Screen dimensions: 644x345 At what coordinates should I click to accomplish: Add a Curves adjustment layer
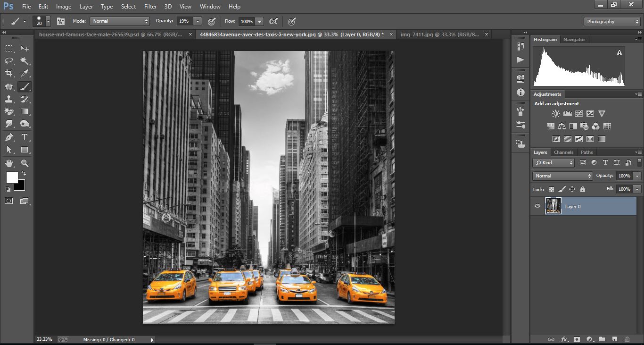(x=578, y=113)
